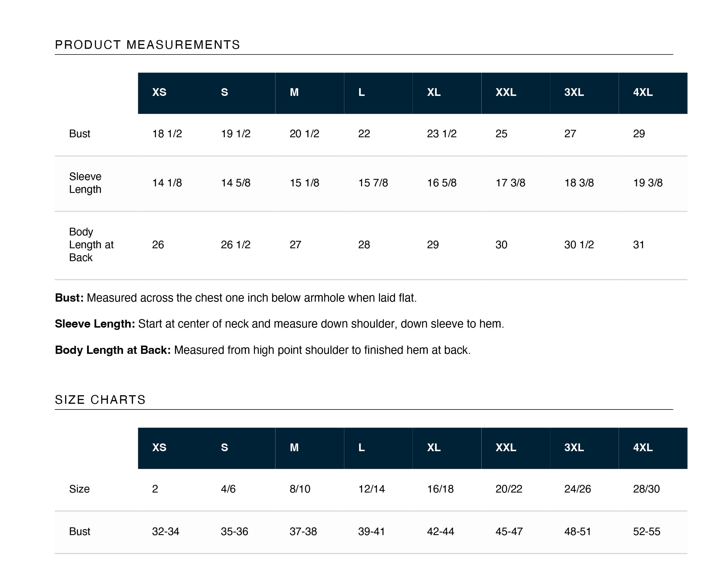Viewport: 728px width, 577px height.
Task: Click XXL column header in Size Charts table
Action: click(506, 447)
